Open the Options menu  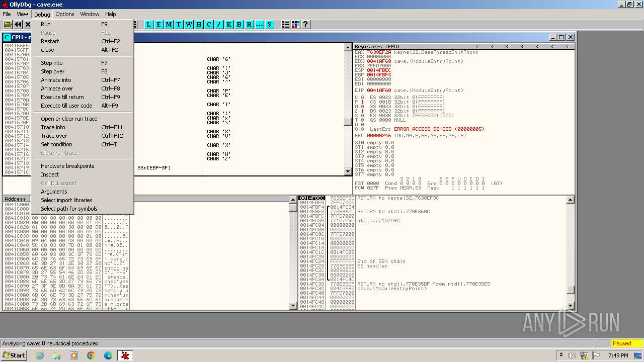click(65, 14)
